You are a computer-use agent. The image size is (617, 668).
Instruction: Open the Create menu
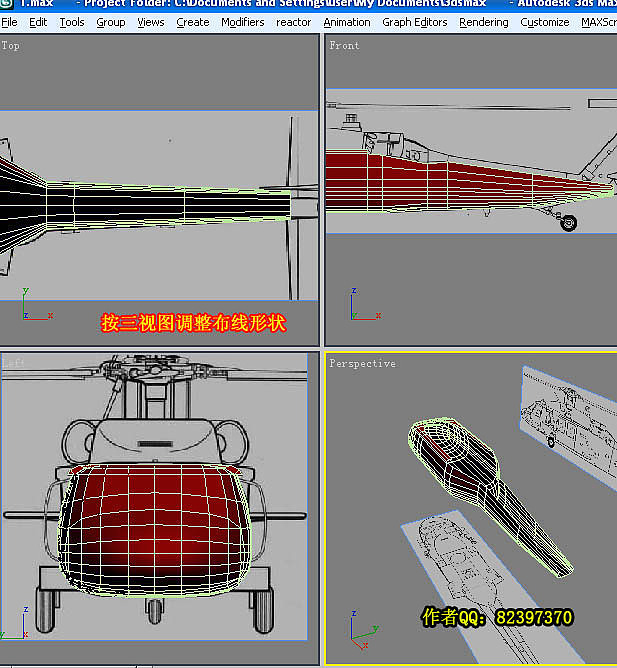193,22
